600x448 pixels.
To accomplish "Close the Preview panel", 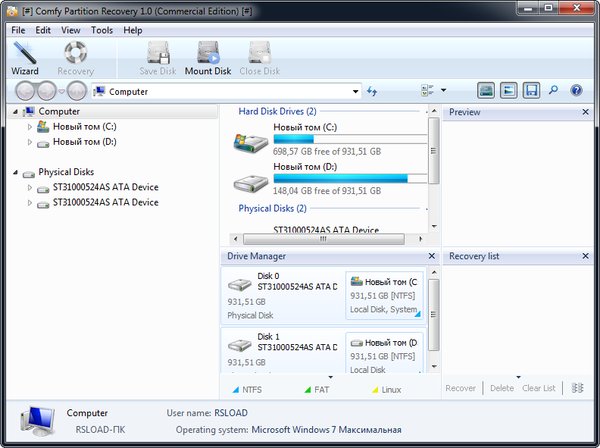I will click(x=585, y=112).
